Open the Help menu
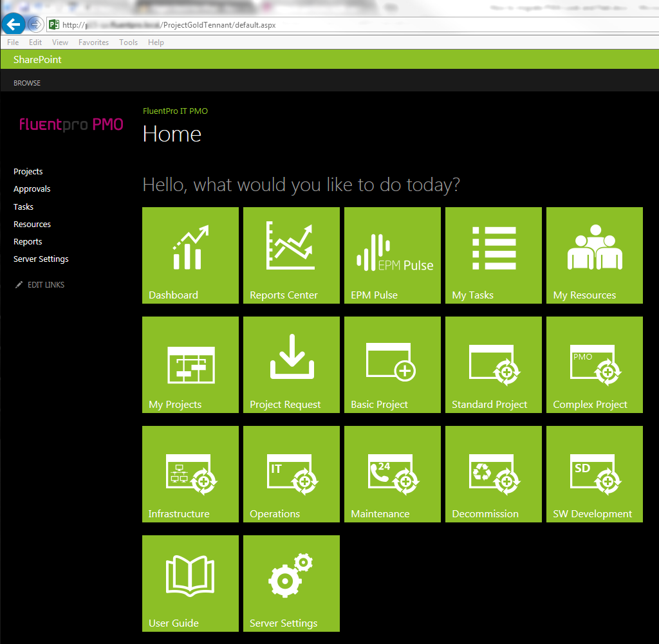659x644 pixels. point(156,42)
